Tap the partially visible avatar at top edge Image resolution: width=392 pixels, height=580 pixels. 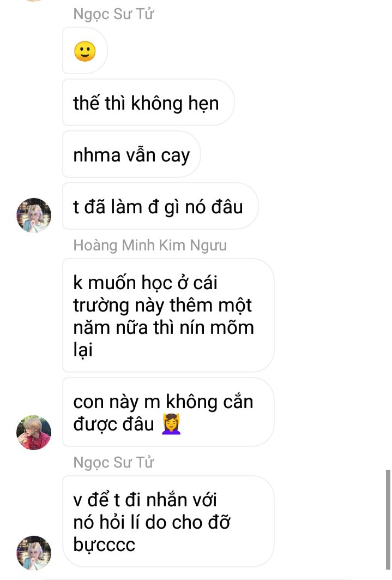pos(34,1)
